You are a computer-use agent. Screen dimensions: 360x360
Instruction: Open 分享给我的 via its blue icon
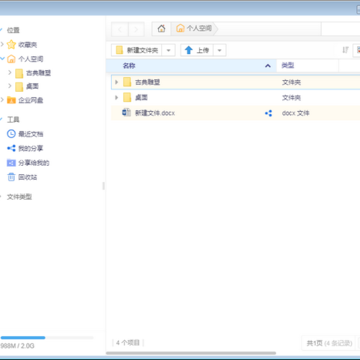point(11,163)
